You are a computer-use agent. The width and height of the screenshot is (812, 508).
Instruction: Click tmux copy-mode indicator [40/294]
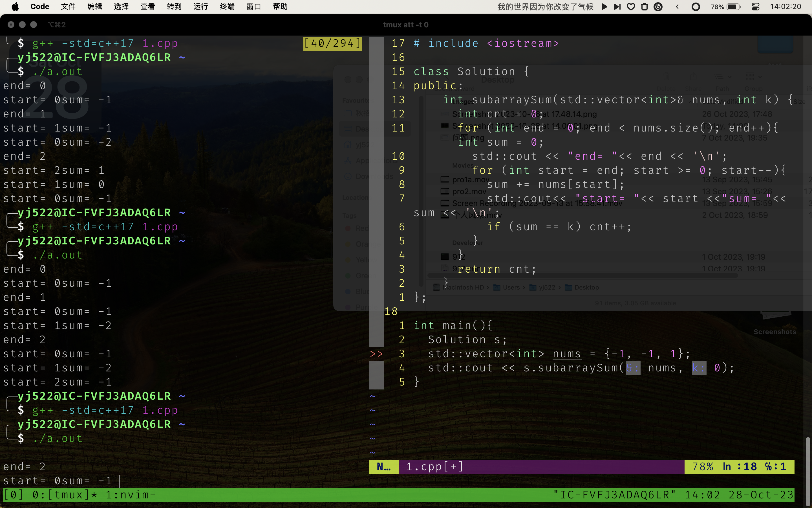332,43
